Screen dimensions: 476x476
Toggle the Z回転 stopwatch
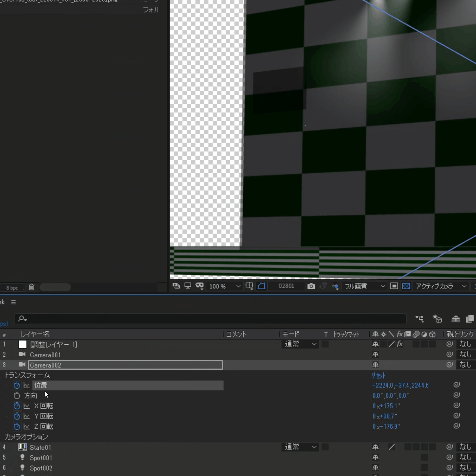tap(17, 427)
